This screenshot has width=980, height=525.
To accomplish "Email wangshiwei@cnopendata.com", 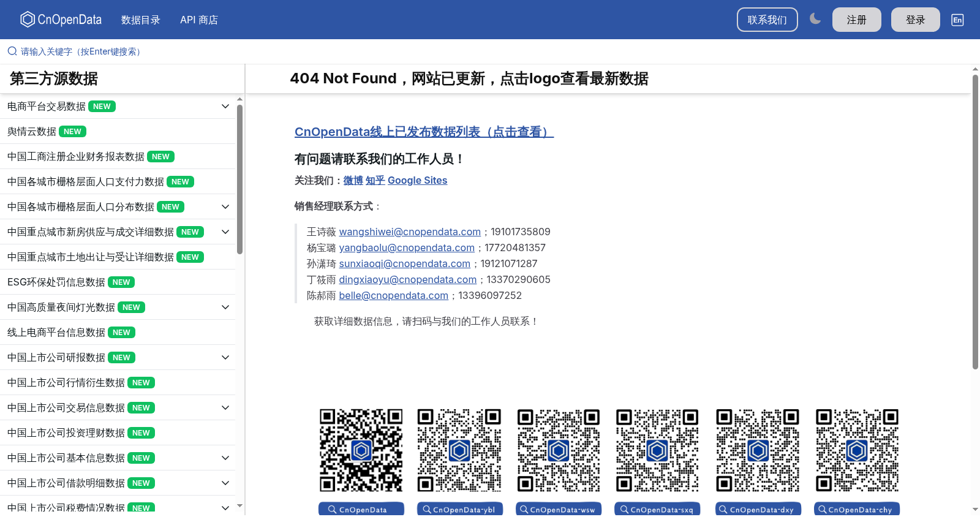I will coord(410,232).
